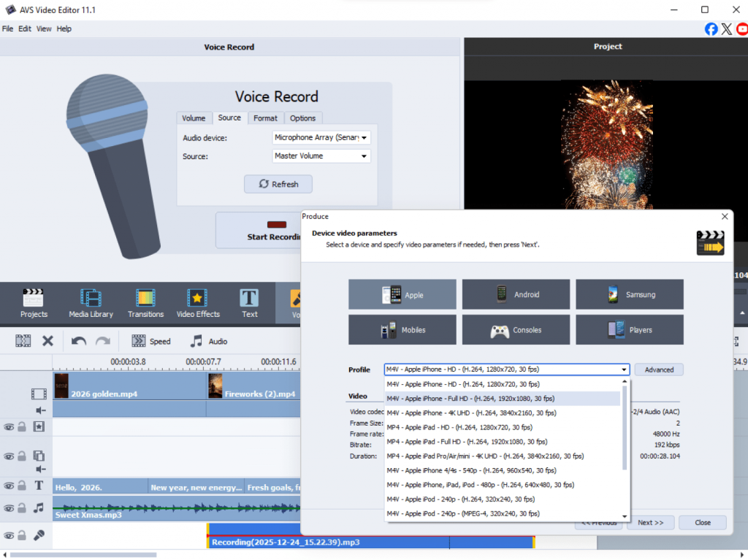748x560 pixels.
Task: Click the Undo arrow in the timeline toolbar
Action: point(78,341)
